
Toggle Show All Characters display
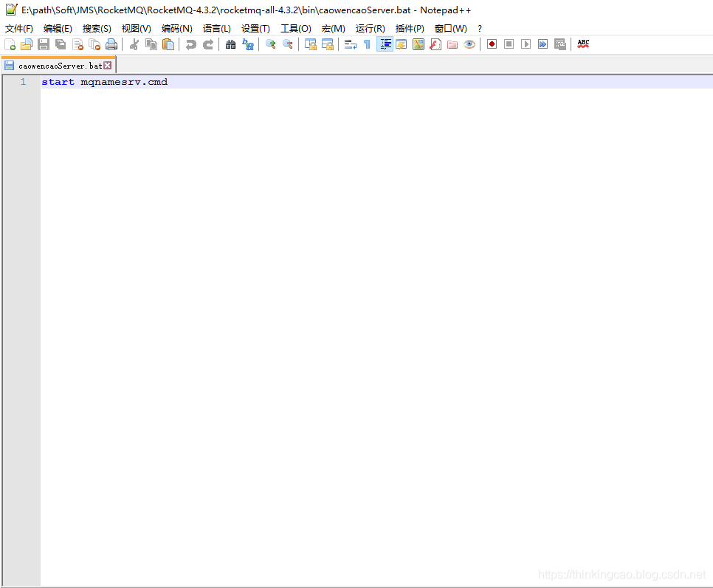click(x=367, y=44)
